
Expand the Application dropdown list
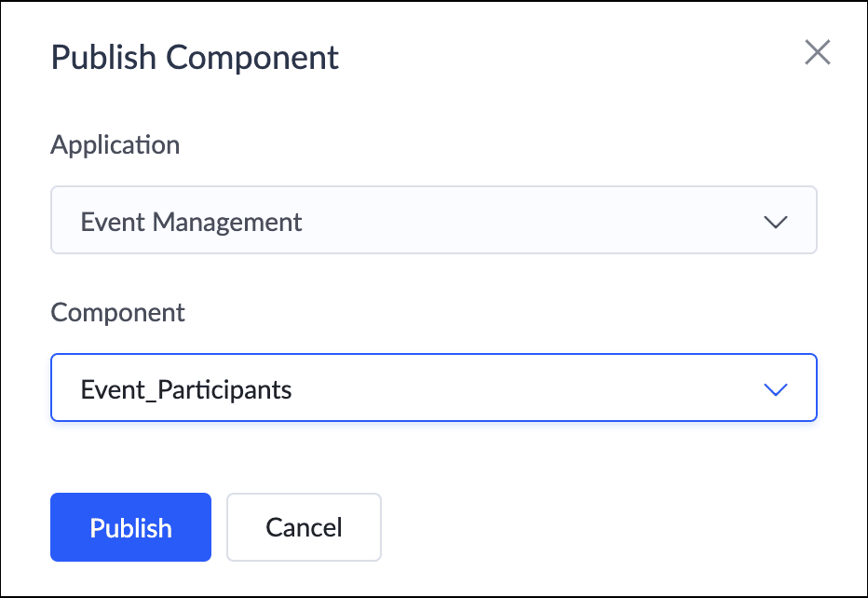click(433, 221)
